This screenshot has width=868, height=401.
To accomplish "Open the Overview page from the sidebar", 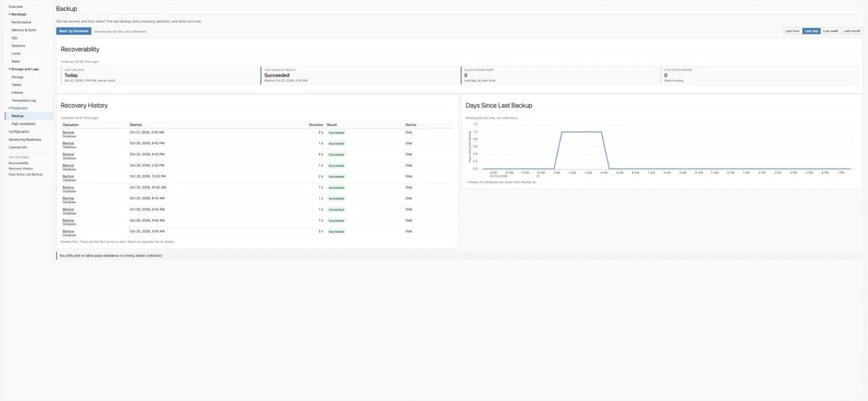I will point(15,7).
